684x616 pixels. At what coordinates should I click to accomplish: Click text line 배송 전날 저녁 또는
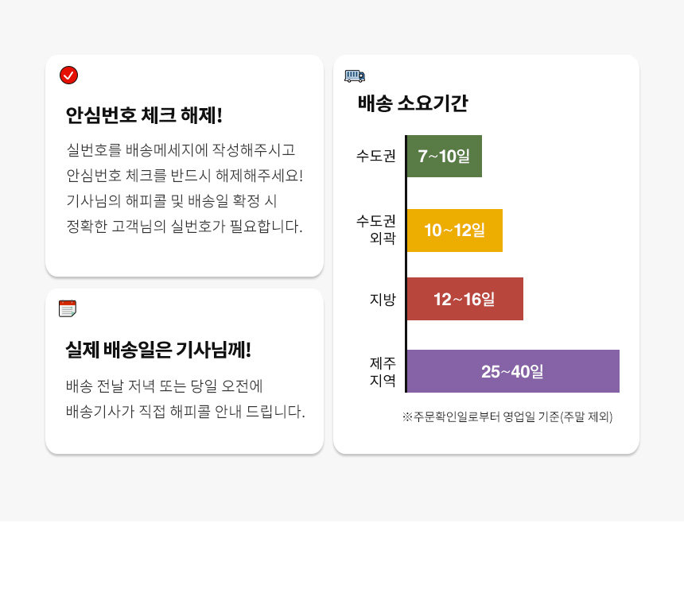164,385
